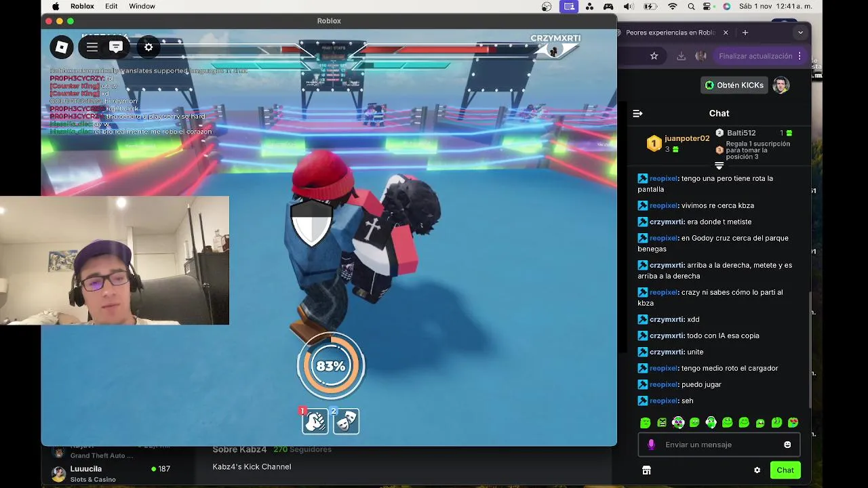Viewport: 868px width, 488px height.
Task: Open the Kick shop icon below the chat box
Action: pyautogui.click(x=646, y=470)
